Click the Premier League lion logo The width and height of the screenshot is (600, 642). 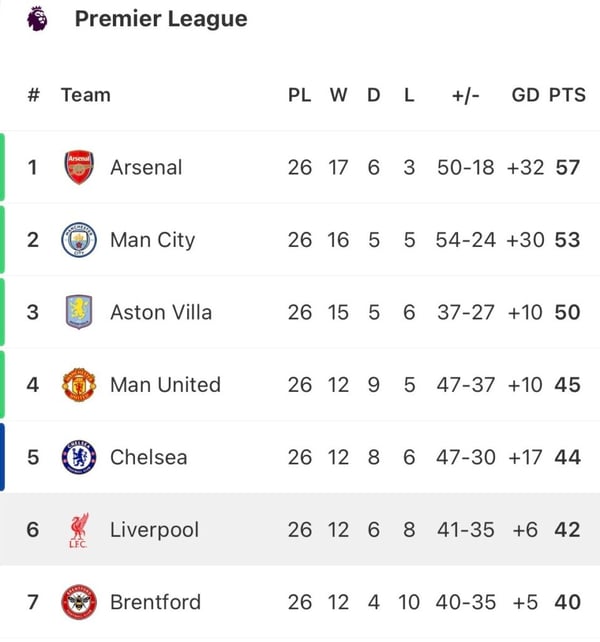click(37, 19)
